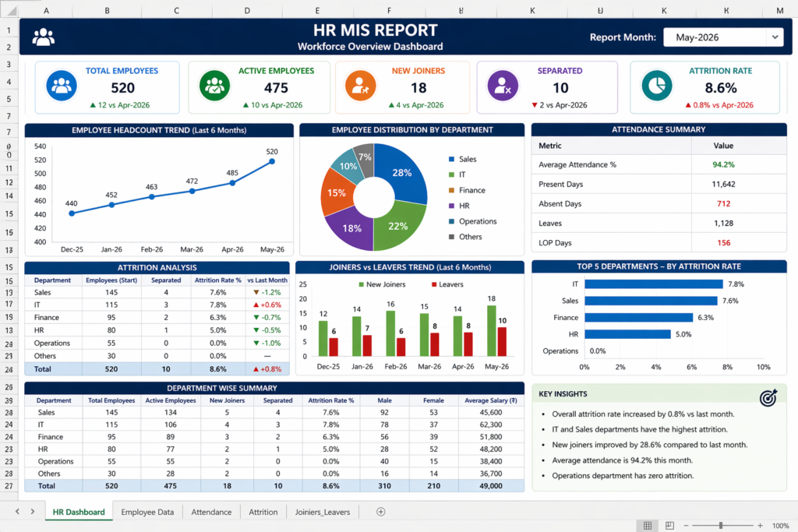The height and width of the screenshot is (532, 798).
Task: Click the IT green legend swatch
Action: point(451,174)
